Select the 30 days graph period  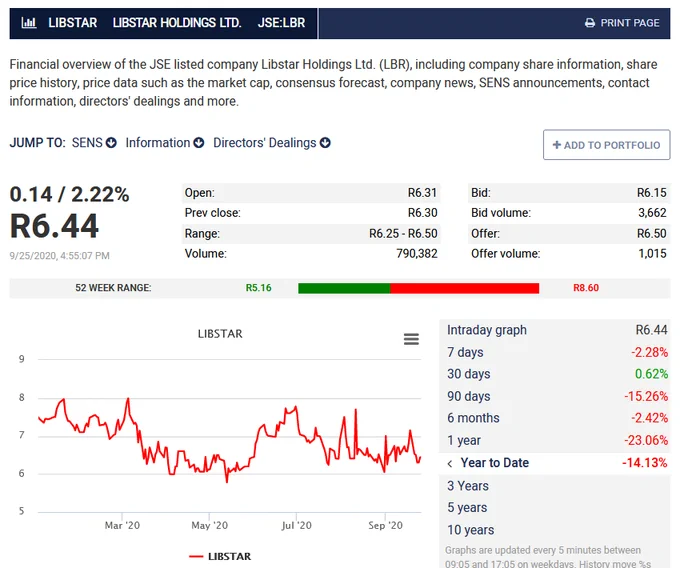coord(557,374)
